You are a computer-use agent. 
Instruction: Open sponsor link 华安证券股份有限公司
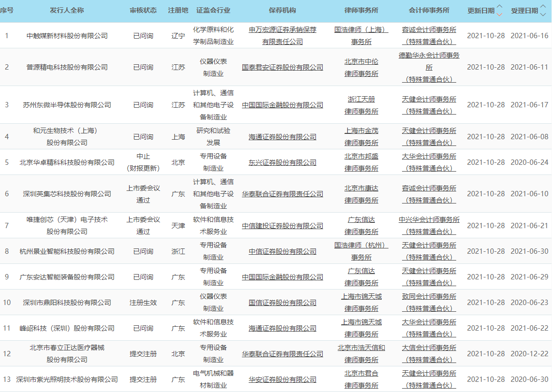pos(283,380)
